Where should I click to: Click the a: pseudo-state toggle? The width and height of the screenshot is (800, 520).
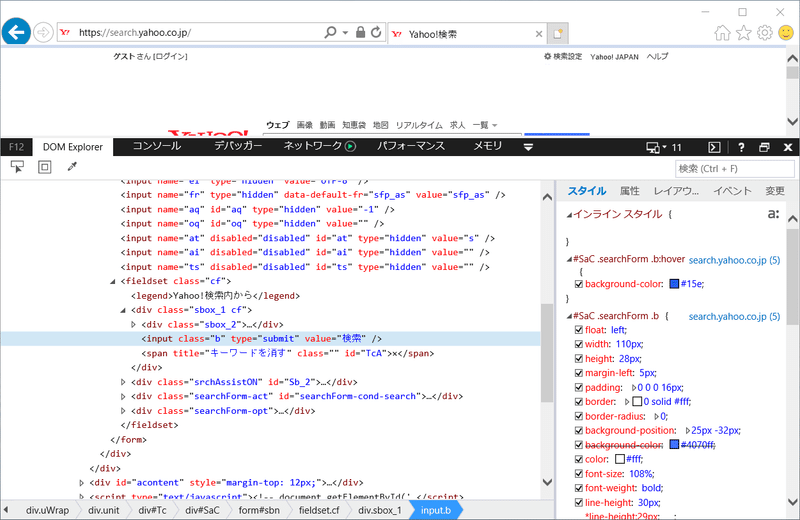pos(773,214)
